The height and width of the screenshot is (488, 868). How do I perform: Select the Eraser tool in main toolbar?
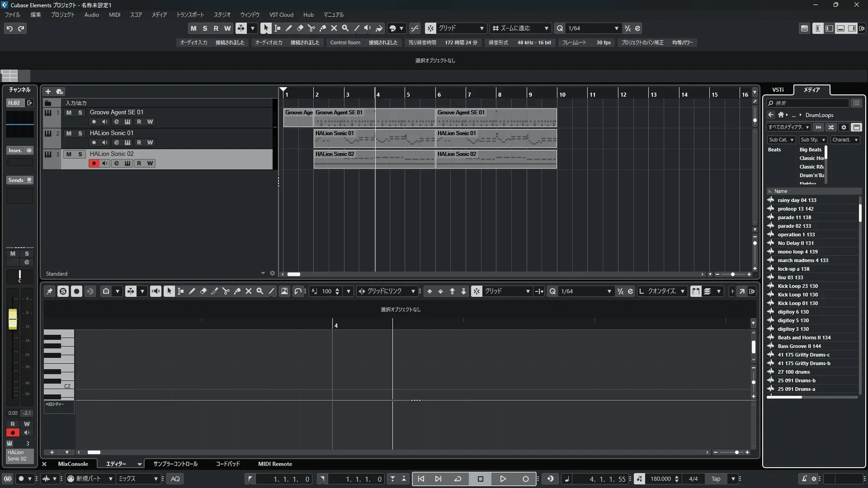pyautogui.click(x=300, y=28)
